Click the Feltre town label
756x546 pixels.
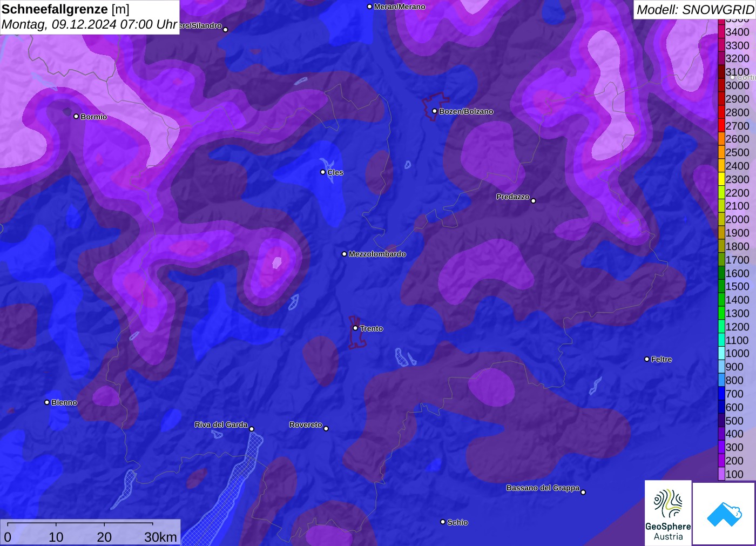pyautogui.click(x=661, y=359)
